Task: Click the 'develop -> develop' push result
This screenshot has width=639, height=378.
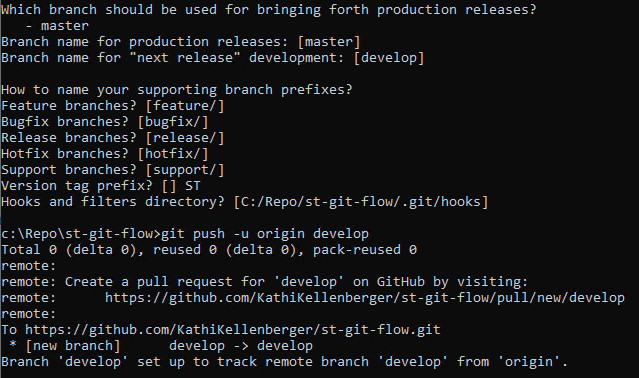Action: tap(241, 346)
